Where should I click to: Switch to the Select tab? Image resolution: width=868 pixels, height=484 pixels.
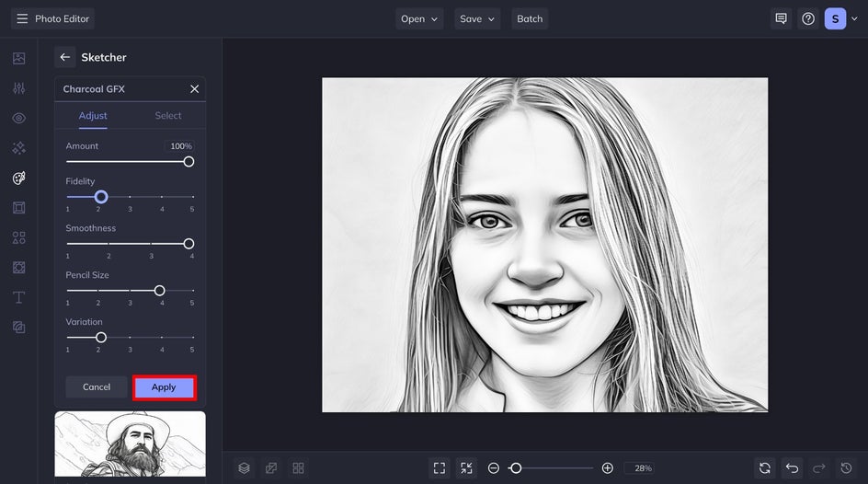168,116
